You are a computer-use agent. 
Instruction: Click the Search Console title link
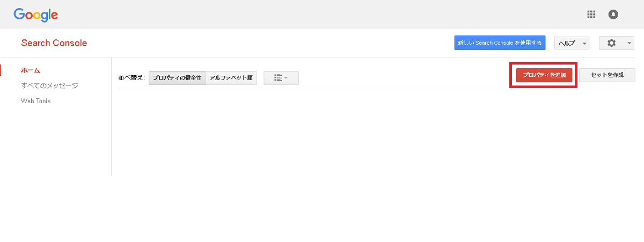(x=54, y=43)
